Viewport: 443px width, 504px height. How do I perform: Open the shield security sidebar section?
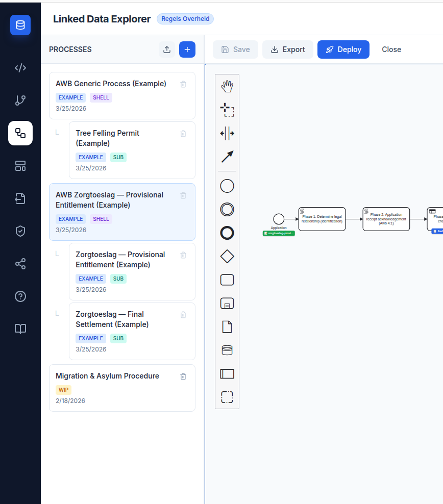point(20,231)
